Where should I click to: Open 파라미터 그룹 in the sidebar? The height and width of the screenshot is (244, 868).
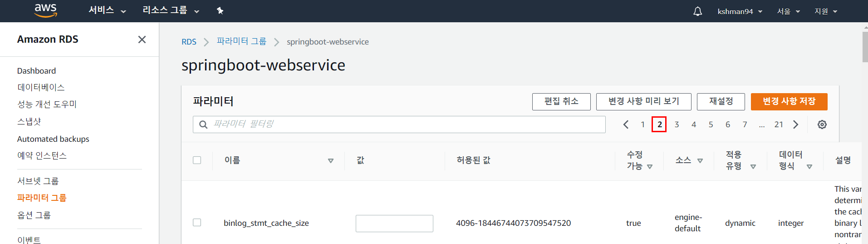click(x=42, y=198)
